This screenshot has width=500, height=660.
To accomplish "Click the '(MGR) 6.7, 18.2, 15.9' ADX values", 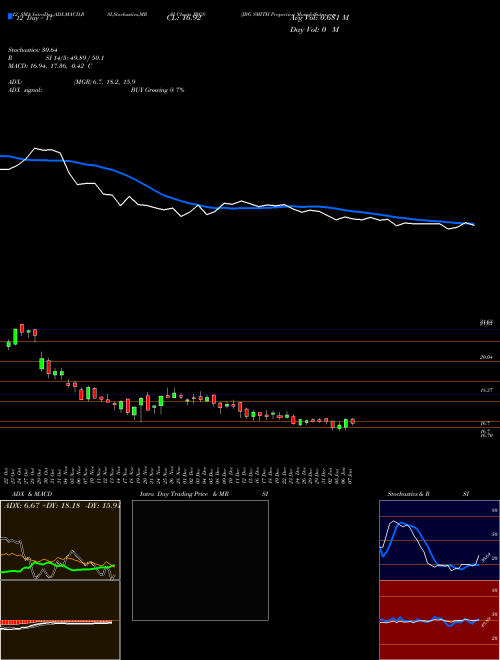I will coord(105,82).
